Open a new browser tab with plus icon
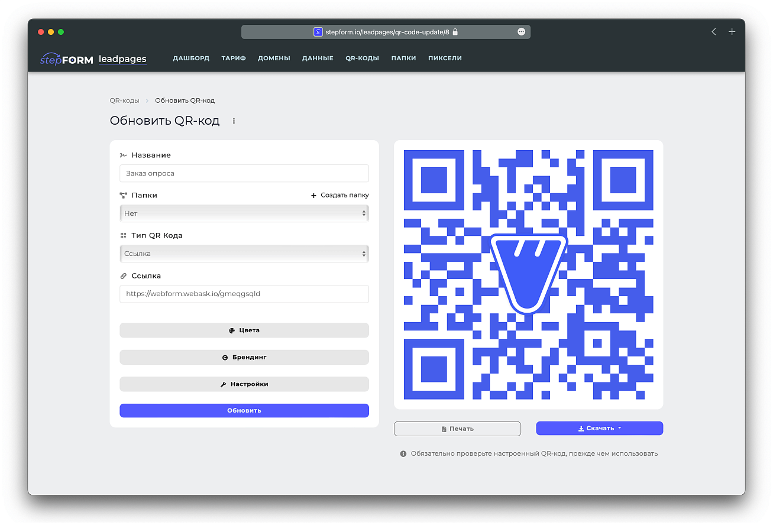 click(732, 32)
